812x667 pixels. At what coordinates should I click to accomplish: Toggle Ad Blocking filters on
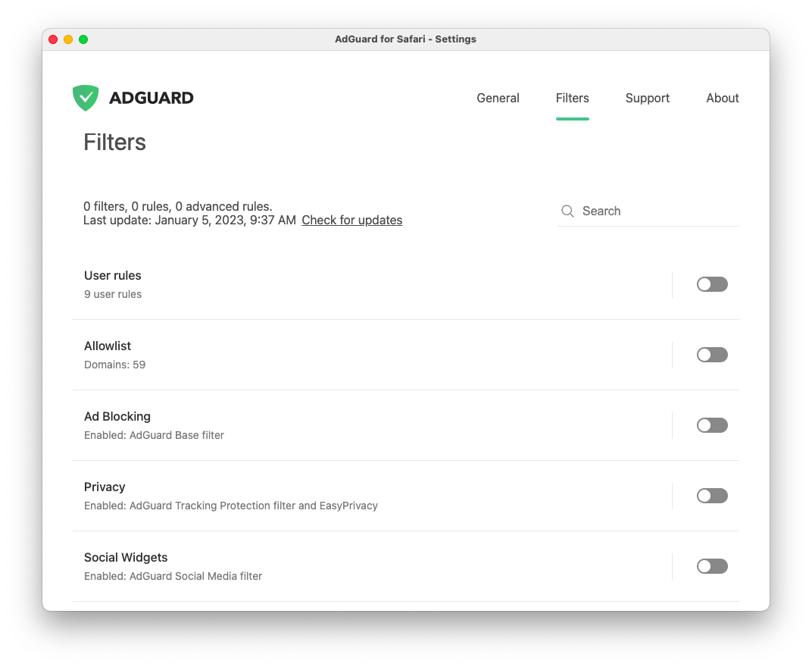coord(712,425)
